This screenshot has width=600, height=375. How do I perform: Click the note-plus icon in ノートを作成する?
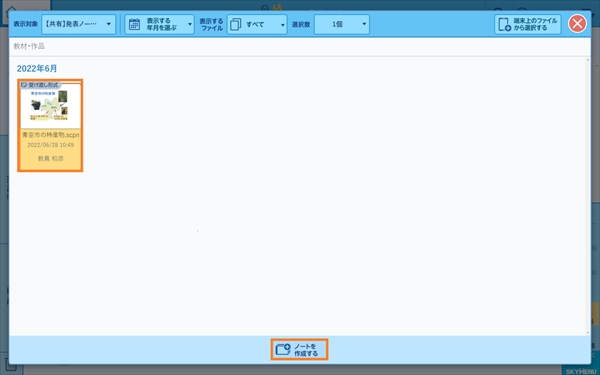(283, 349)
